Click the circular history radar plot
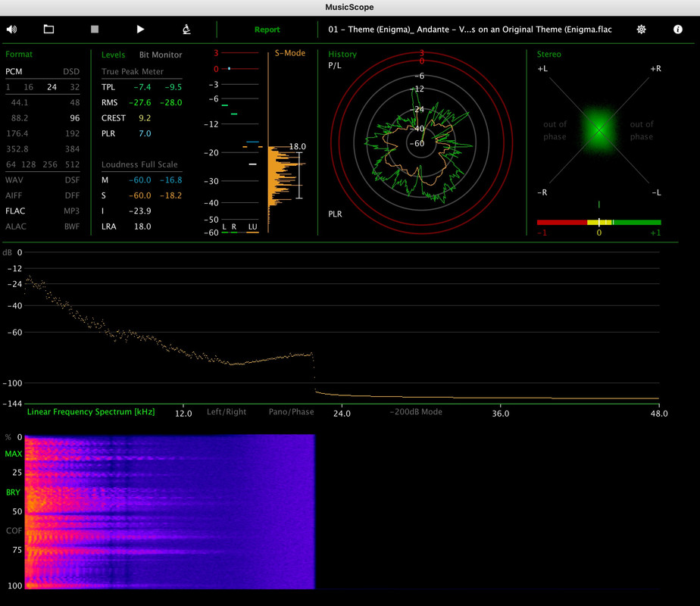 pyautogui.click(x=421, y=143)
